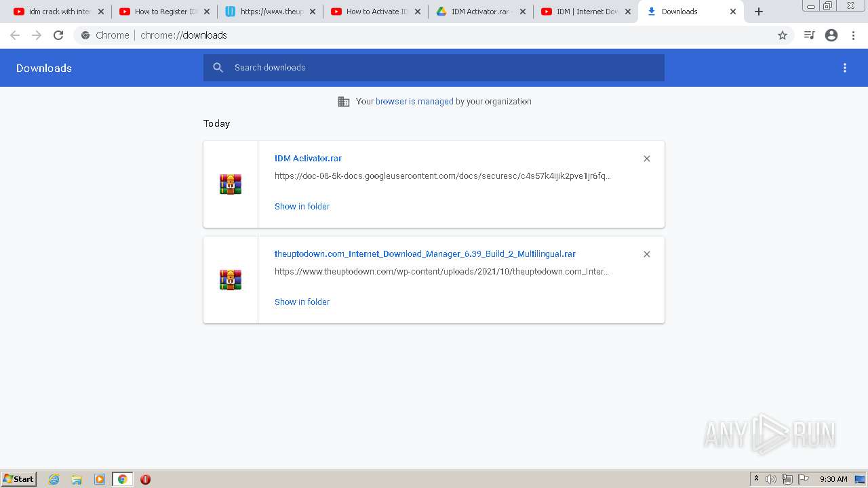
Task: Go forward in browser history
Action: 37,35
